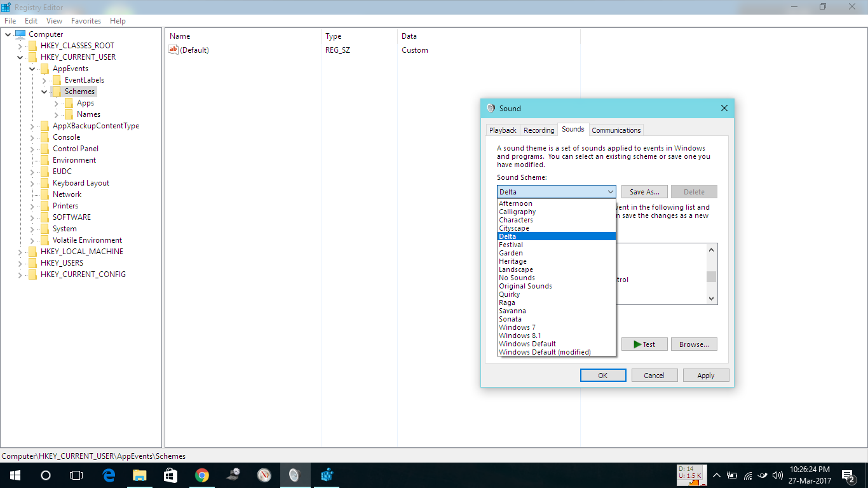Expand HKEY_CLASSES_ROOT node
Image resolution: width=868 pixels, height=488 pixels.
(20, 46)
